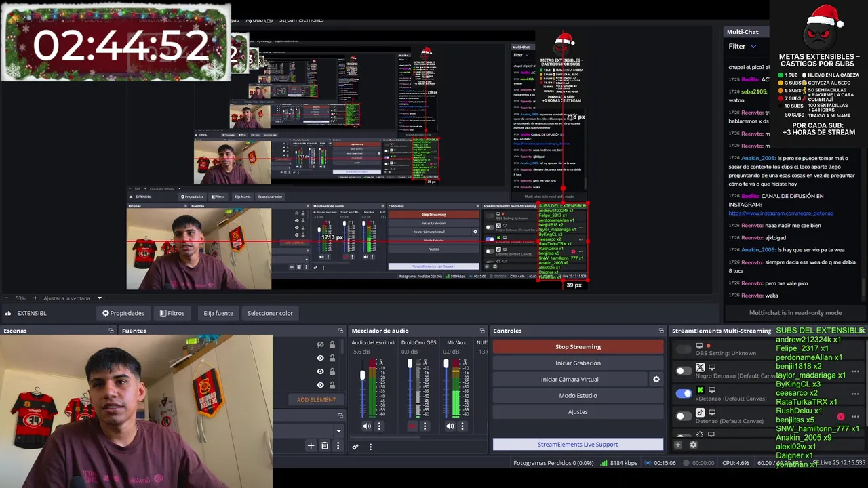Expand dropdown arrow above the trash icon
The width and height of the screenshot is (868, 488).
[x=338, y=430]
